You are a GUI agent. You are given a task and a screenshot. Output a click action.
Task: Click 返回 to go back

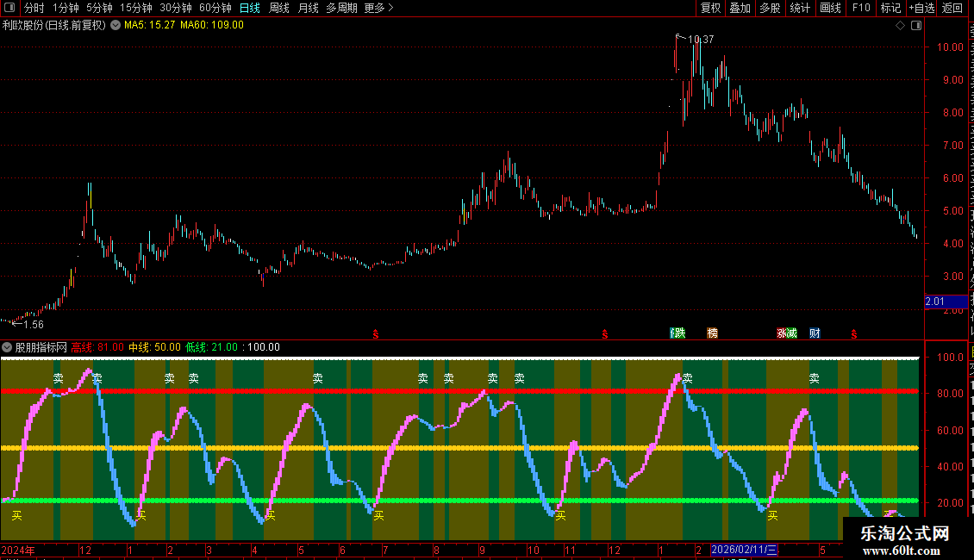pyautogui.click(x=952, y=8)
